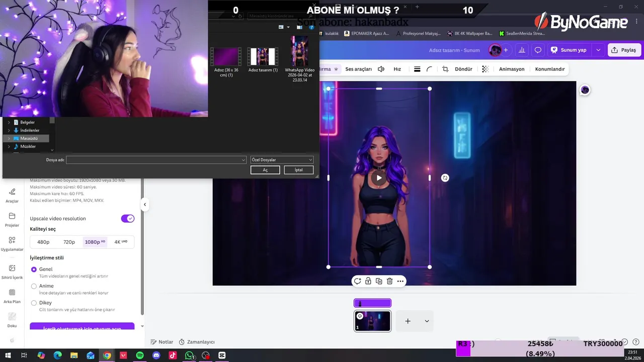
Task: Click the Windows Start button
Action: coord(8,355)
